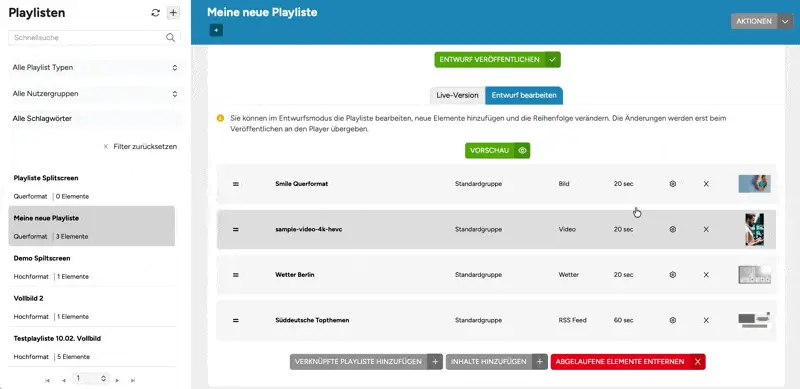Viewport: 800px width, 389px height.
Task: Open settings gear for Wetter Berlin
Action: (x=672, y=275)
